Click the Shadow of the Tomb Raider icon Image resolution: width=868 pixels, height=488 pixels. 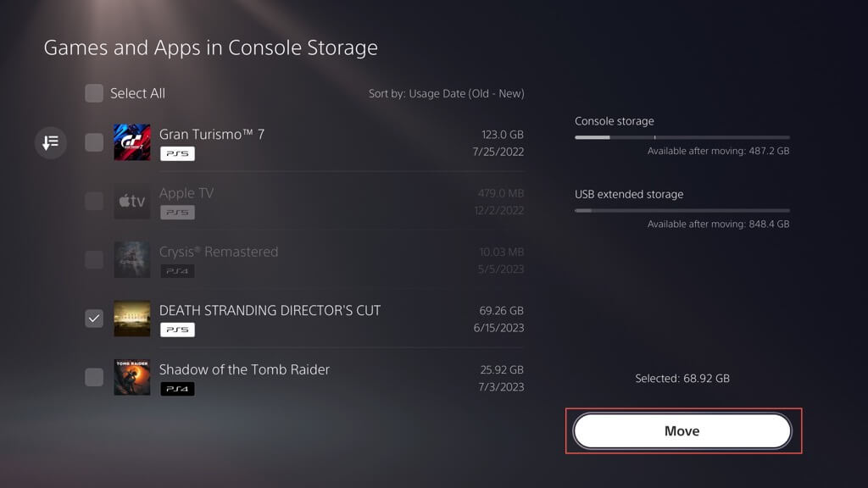[x=131, y=377]
